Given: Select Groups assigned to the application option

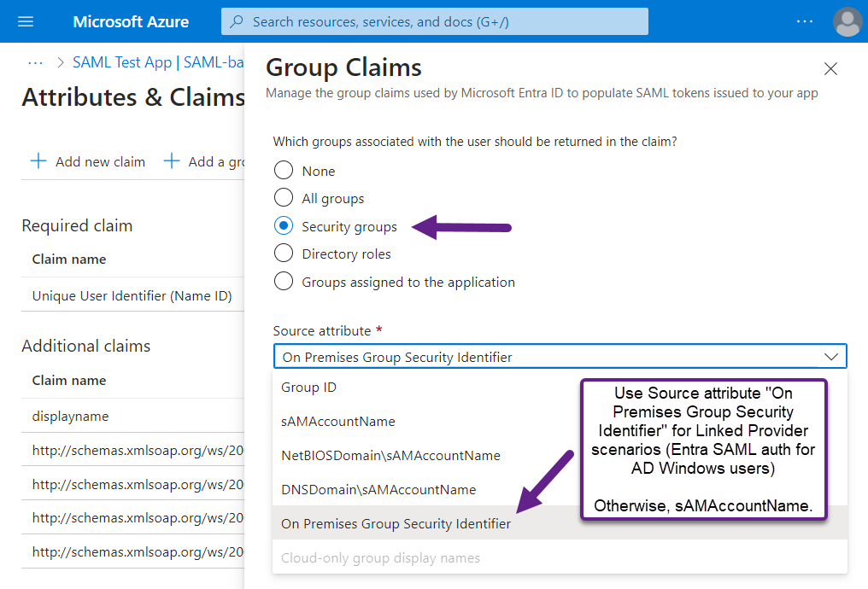Looking at the screenshot, I should (284, 282).
